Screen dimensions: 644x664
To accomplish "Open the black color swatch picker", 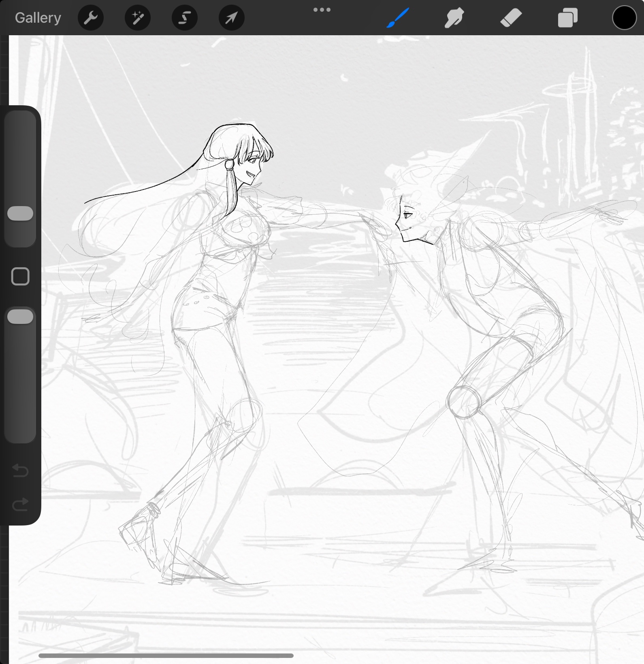I will 624,18.
